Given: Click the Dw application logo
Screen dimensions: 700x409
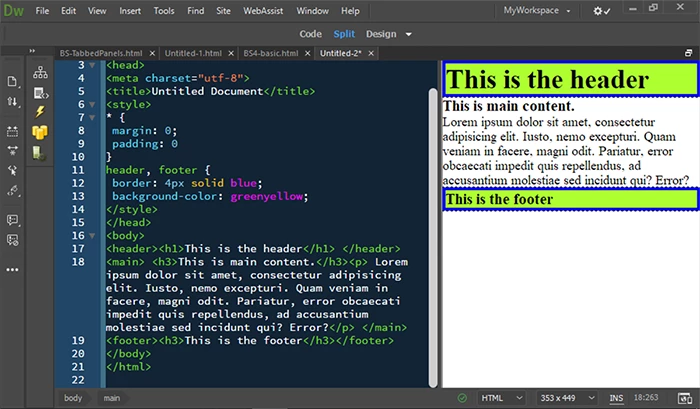Looking at the screenshot, I should 13,11.
